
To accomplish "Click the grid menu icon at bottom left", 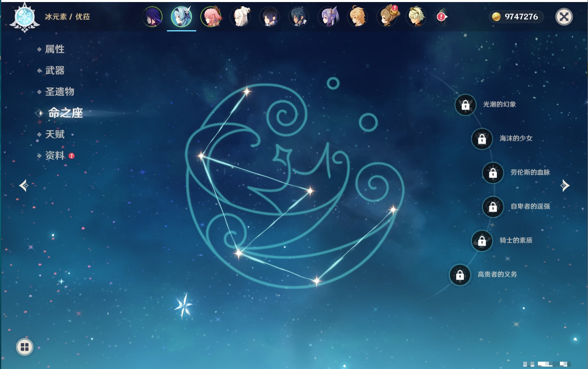I will pos(24,347).
